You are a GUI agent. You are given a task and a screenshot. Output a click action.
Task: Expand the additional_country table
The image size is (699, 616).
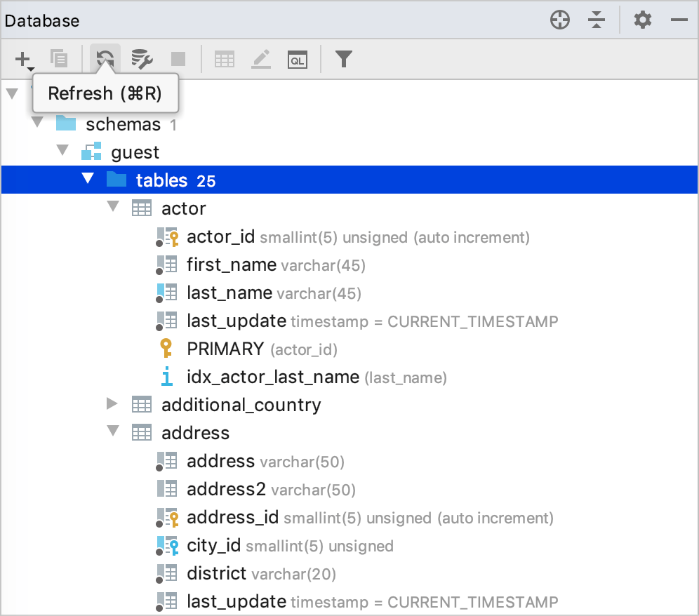tap(112, 403)
